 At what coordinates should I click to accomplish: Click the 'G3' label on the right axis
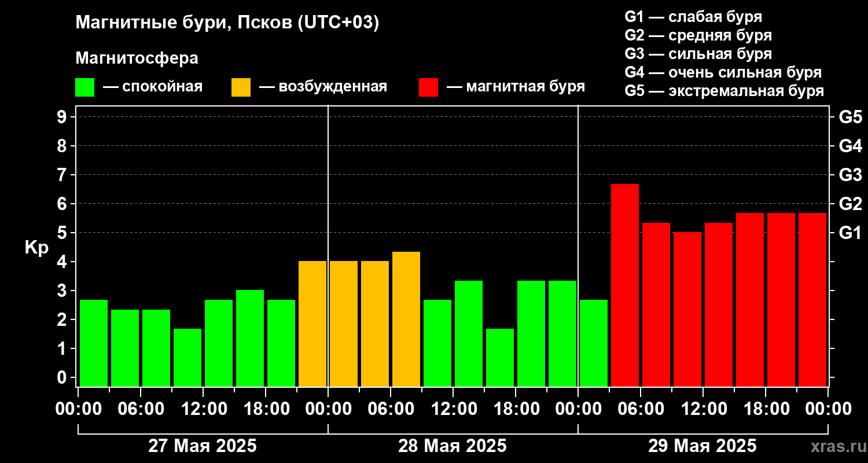[851, 175]
